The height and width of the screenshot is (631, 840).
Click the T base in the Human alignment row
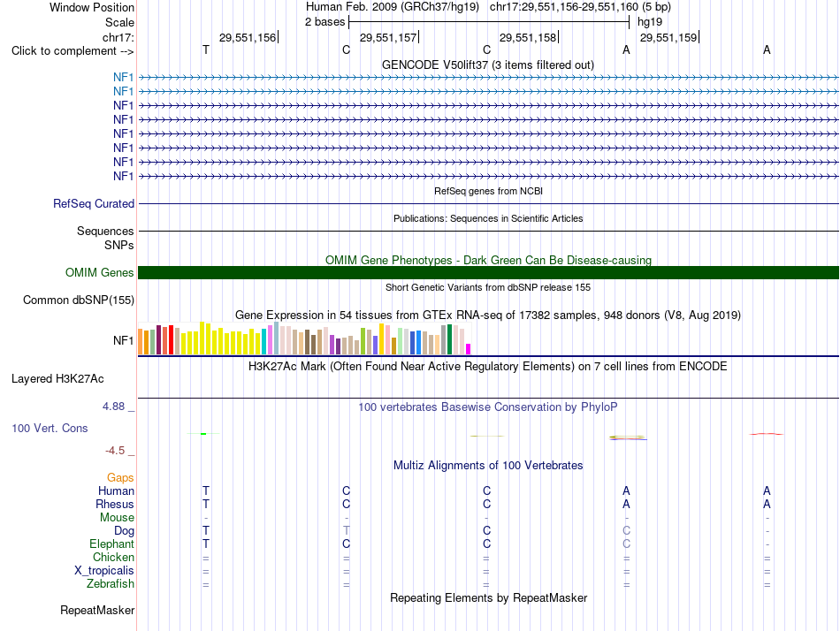point(206,490)
